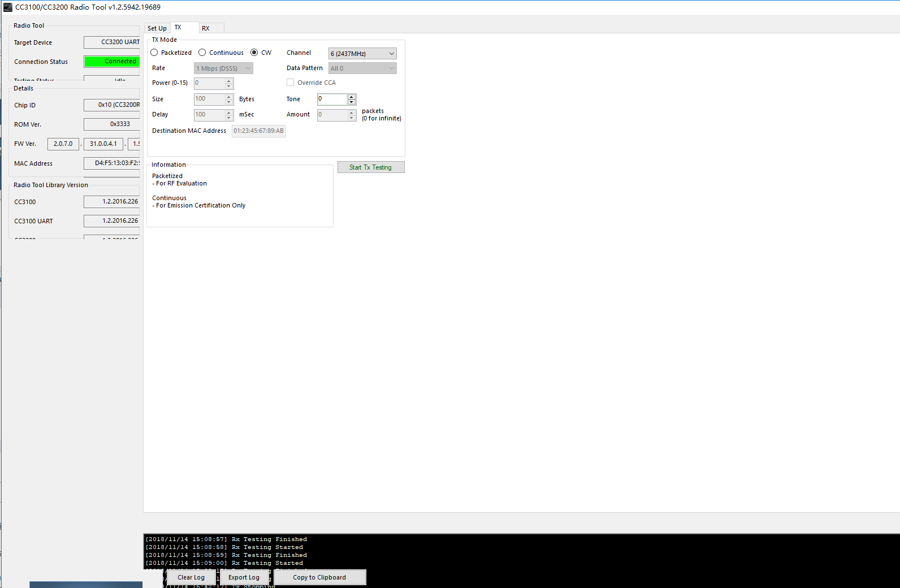
Task: Increase the Power (0-15) spinner value
Action: (229, 81)
